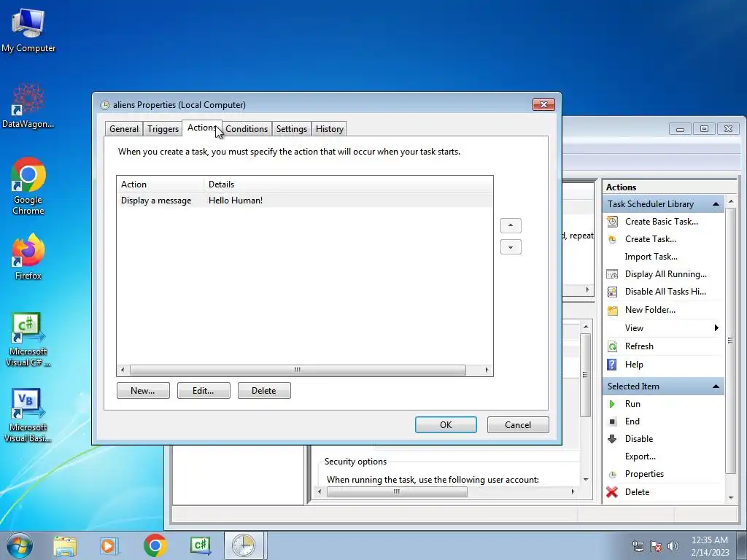
Task: Click Display All Running tasks icon
Action: tap(612, 274)
